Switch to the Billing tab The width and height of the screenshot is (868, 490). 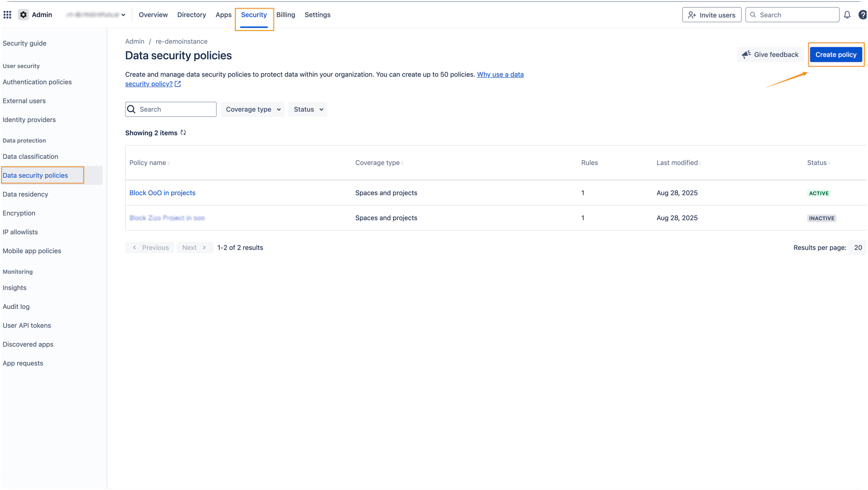point(286,15)
